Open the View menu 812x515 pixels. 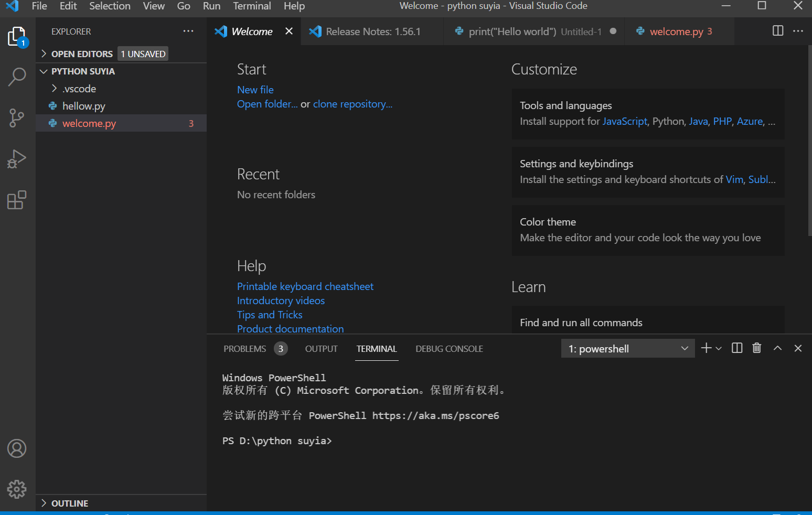[154, 6]
